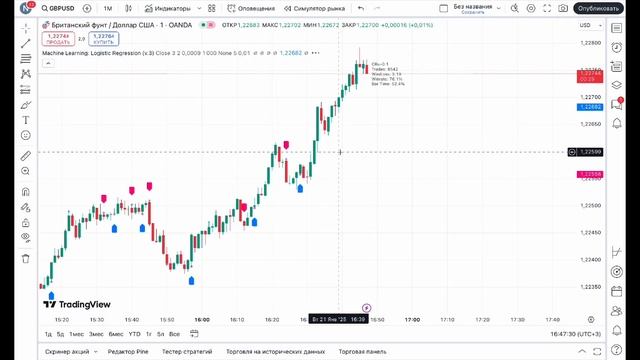Open Fibonacci and Gann tools

click(x=26, y=58)
